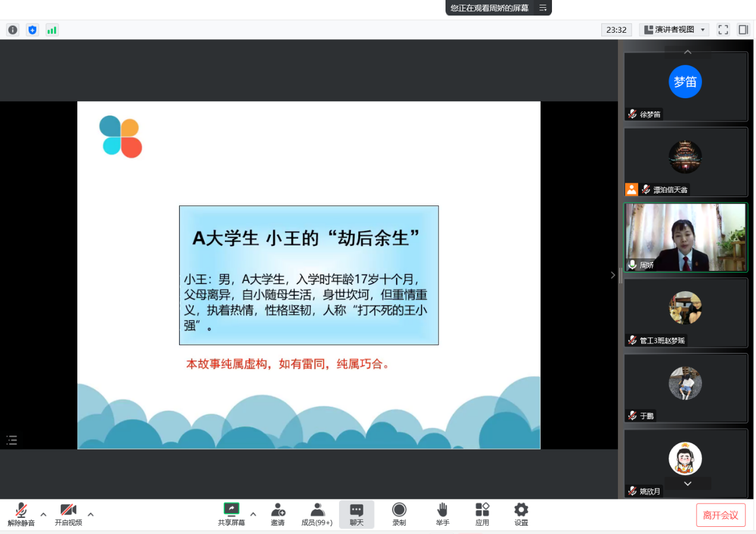Click the Leave Meeting (离开会议) button
Screen dimensions: 756x534
coord(720,515)
